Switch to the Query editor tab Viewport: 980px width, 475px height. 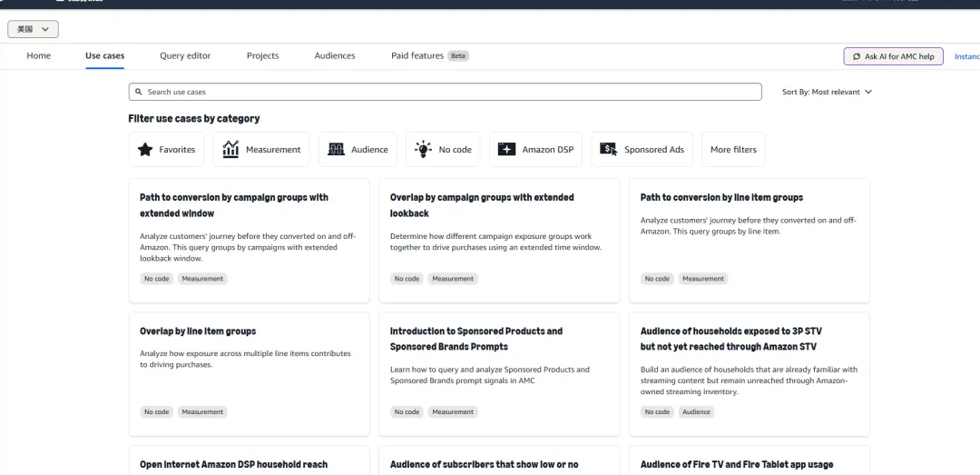(x=185, y=55)
